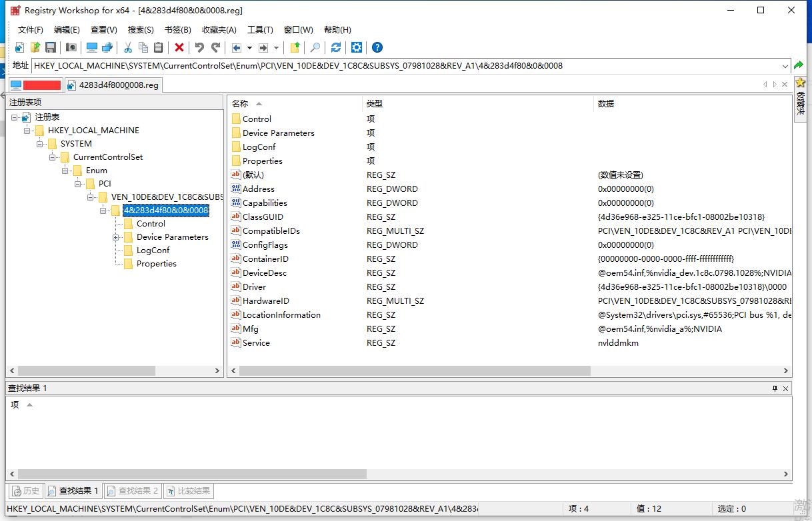Click the Redo arrow icon
This screenshot has width=812, height=521.
(x=215, y=47)
